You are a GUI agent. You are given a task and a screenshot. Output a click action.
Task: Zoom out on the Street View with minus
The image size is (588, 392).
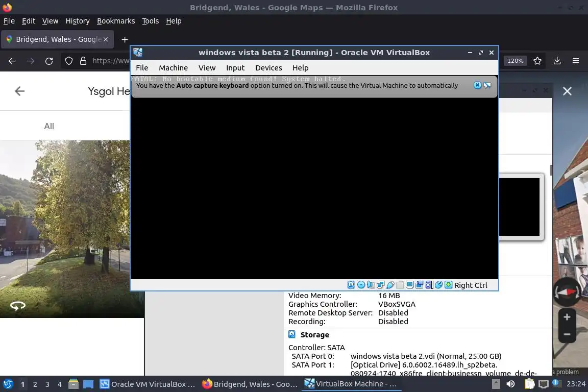click(567, 334)
